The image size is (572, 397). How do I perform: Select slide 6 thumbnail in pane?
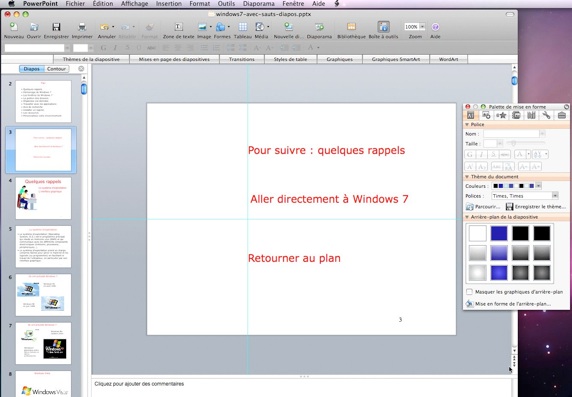click(x=43, y=295)
